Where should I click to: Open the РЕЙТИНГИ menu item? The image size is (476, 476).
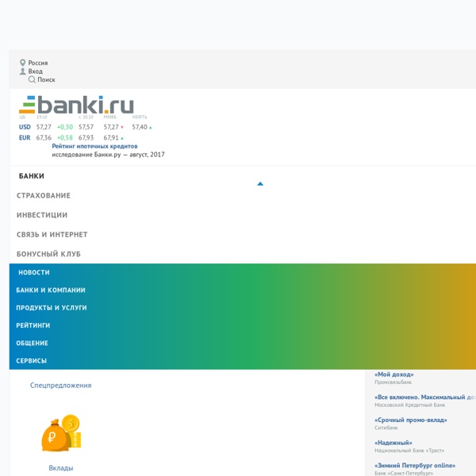pyautogui.click(x=33, y=325)
